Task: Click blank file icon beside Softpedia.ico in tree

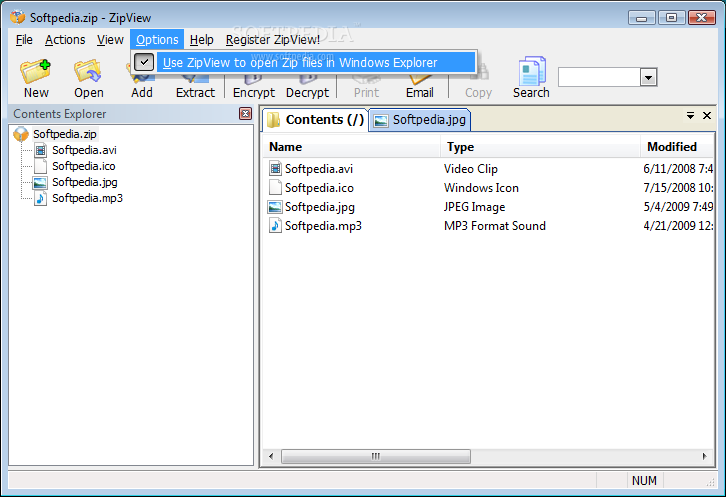Action: pos(41,166)
